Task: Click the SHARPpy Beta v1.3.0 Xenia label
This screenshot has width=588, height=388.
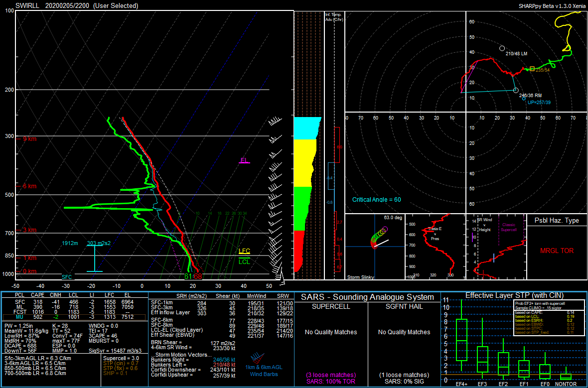Action: point(552,6)
